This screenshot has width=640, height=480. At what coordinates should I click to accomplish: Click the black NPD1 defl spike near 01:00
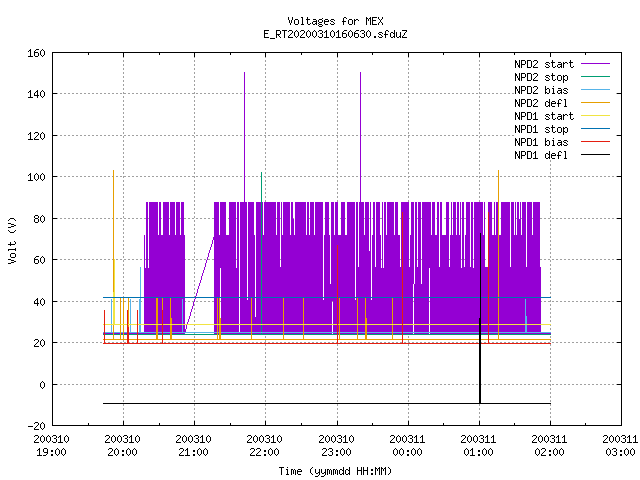(480, 318)
